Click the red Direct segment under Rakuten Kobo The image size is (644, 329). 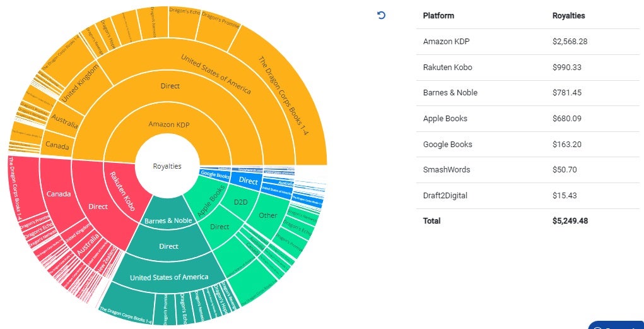(98, 206)
